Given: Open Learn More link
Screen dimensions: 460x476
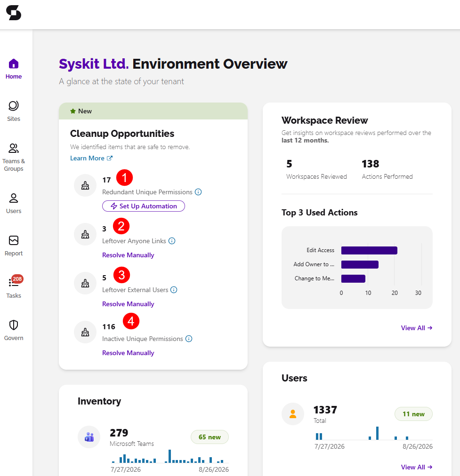Looking at the screenshot, I should 91,158.
